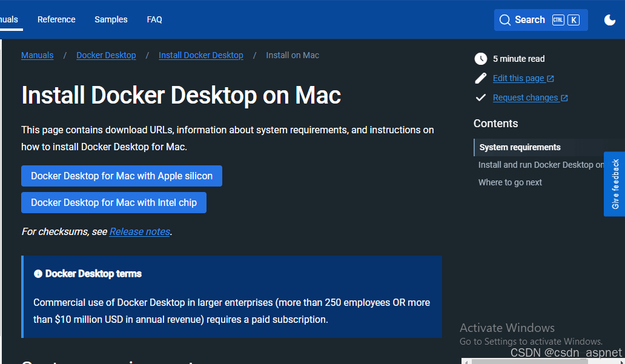The width and height of the screenshot is (625, 364).
Task: Click the Contents heading
Action: (495, 124)
